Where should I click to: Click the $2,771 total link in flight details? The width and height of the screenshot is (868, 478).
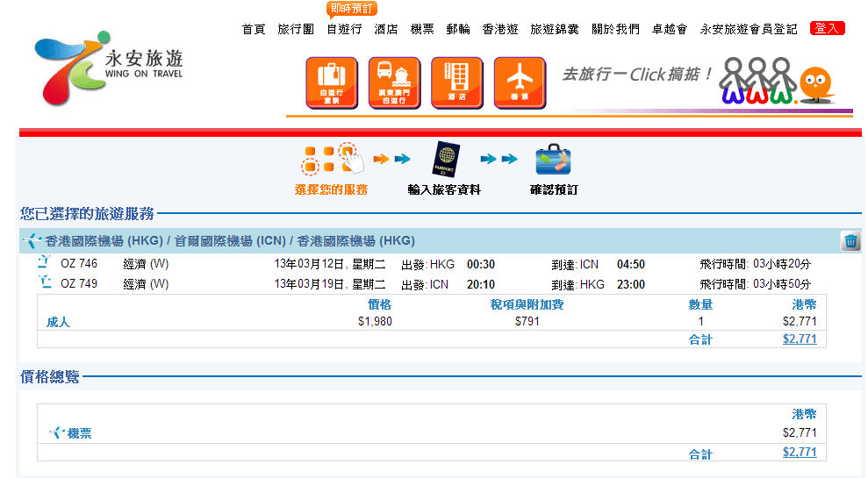(x=799, y=339)
